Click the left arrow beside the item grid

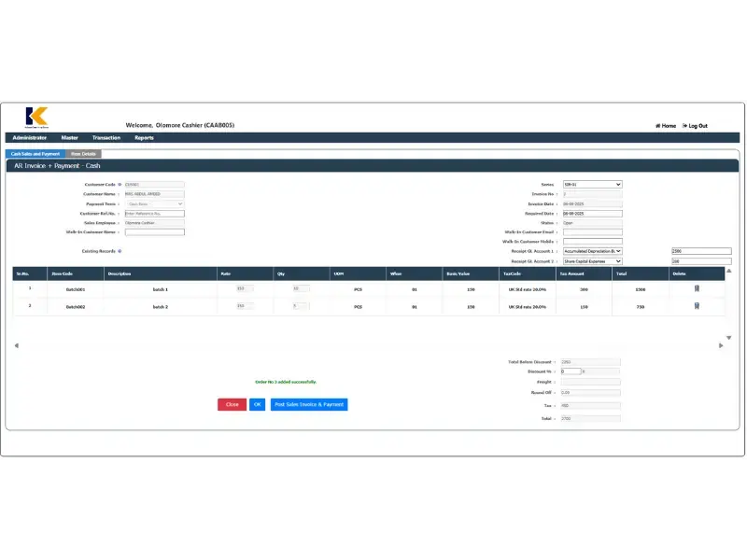pyautogui.click(x=15, y=345)
